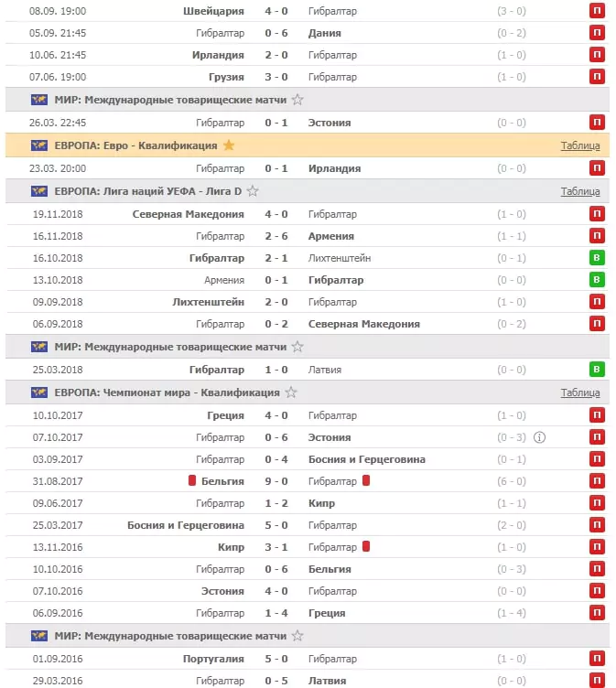The height and width of the screenshot is (688, 616).
Task: Click green В badge on Гибралтар-Лихтенштейн match
Action: (597, 258)
